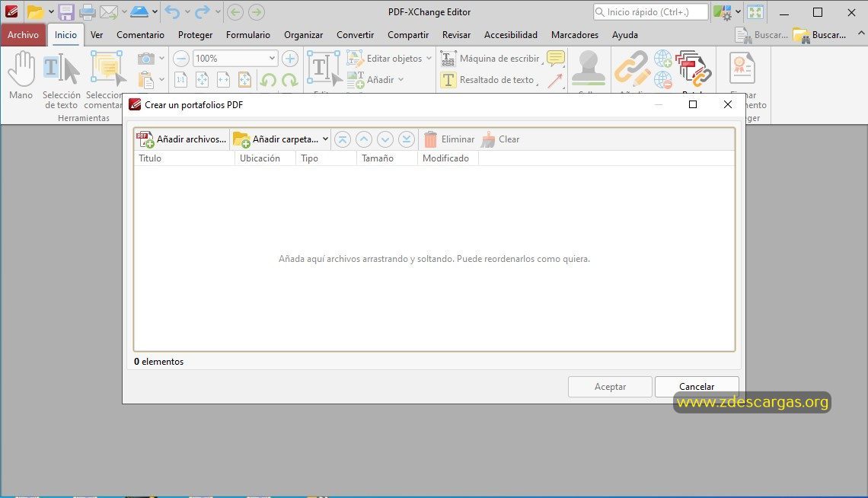Viewport: 868px width, 498px height.
Task: Select the Resaltado de texto tool
Action: click(x=487, y=80)
